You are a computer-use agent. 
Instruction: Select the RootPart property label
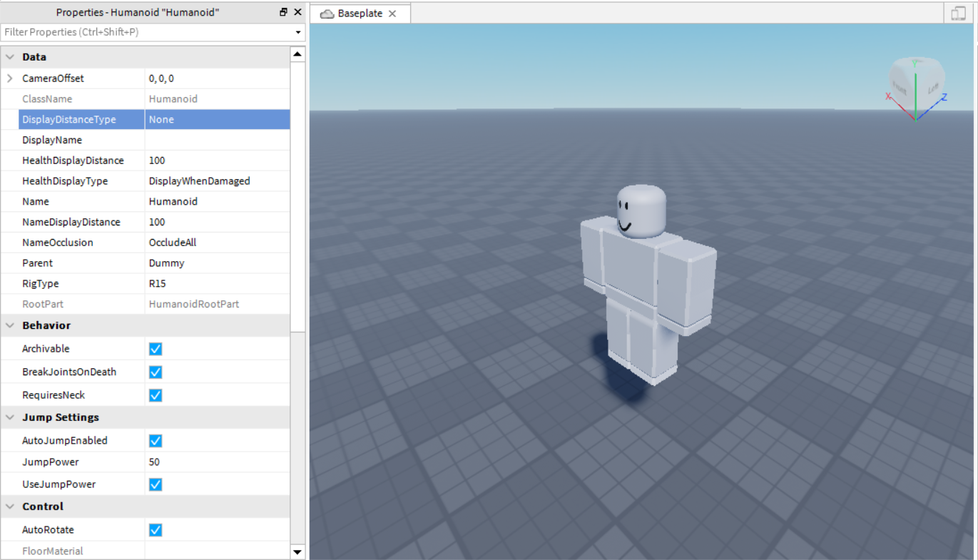[43, 304]
